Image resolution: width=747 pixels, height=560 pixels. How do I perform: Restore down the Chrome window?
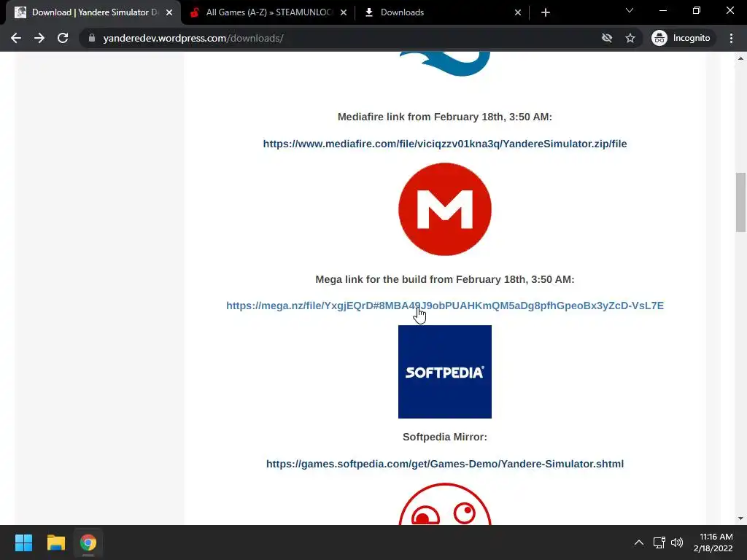point(697,10)
